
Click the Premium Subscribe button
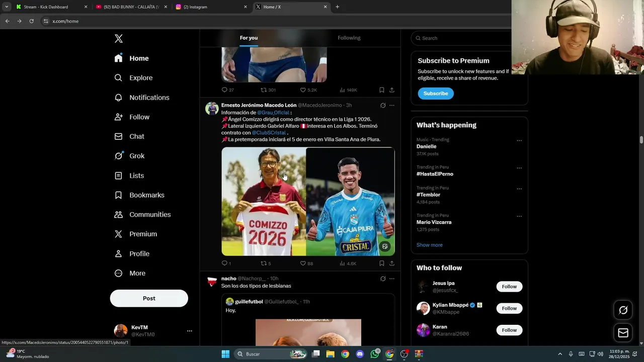[436, 94]
